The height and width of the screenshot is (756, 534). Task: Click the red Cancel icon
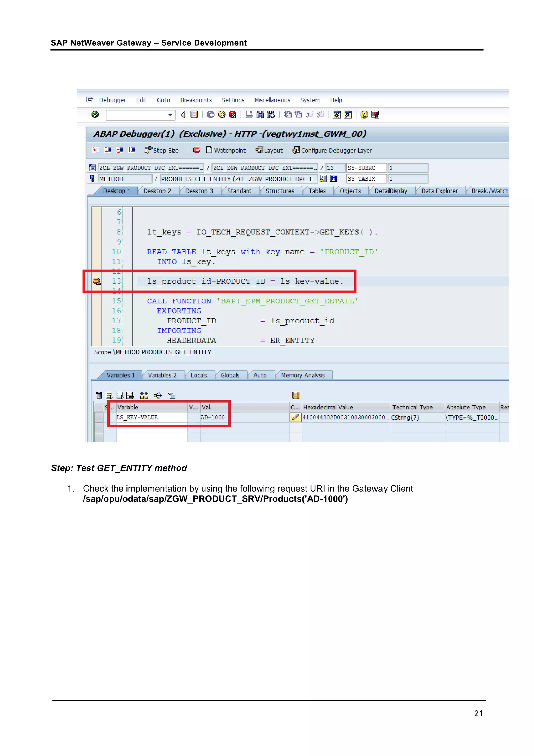233,115
